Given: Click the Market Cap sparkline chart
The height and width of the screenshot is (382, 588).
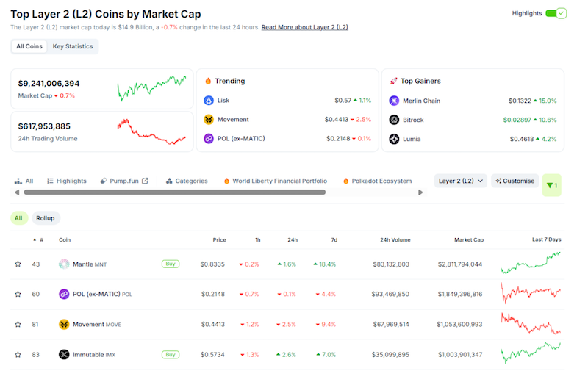Looking at the screenshot, I should click(x=151, y=88).
